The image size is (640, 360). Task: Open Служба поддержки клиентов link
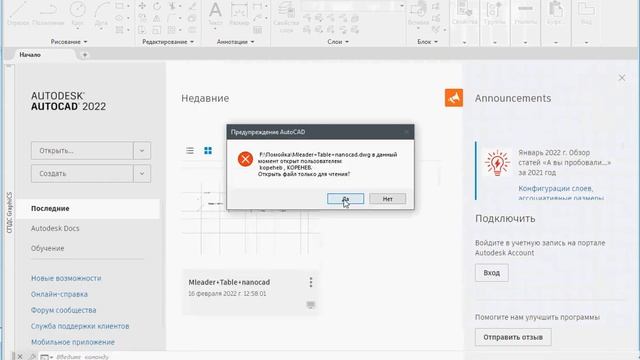pyautogui.click(x=80, y=326)
